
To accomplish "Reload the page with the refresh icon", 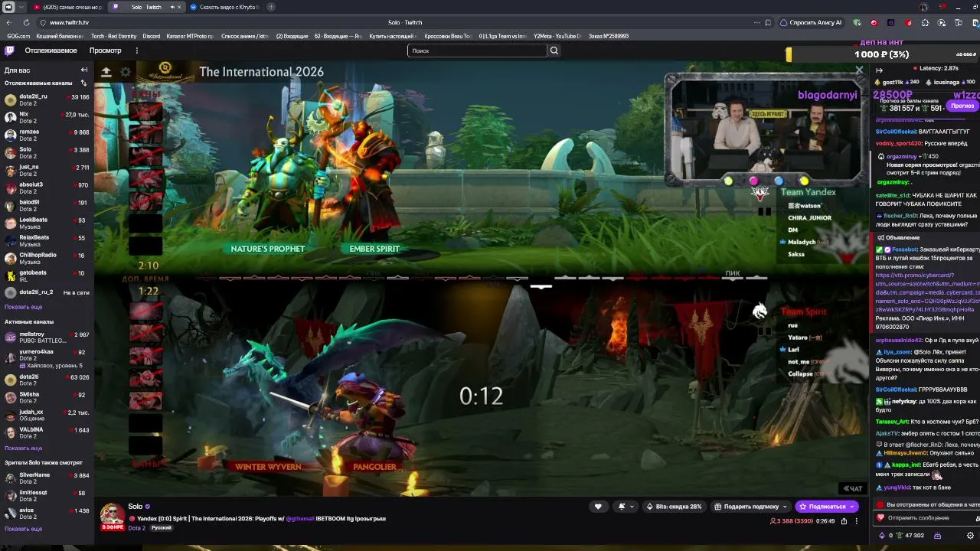I will (26, 22).
